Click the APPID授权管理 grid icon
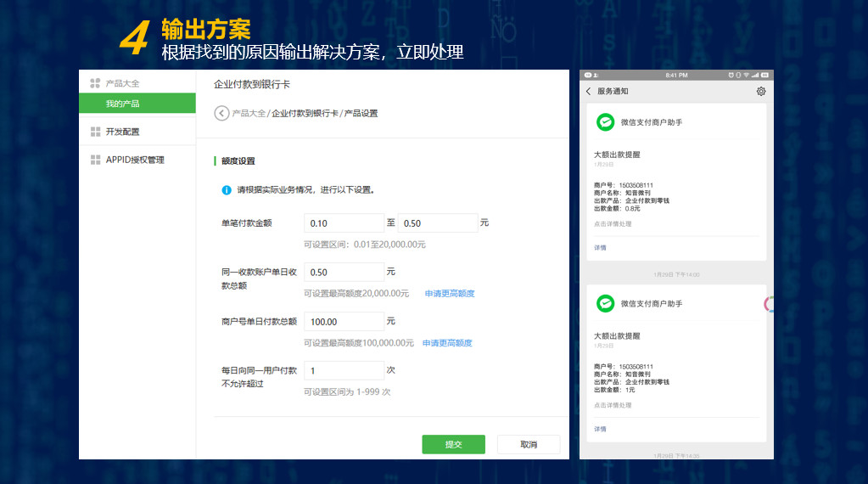This screenshot has width=868, height=484. click(x=95, y=160)
